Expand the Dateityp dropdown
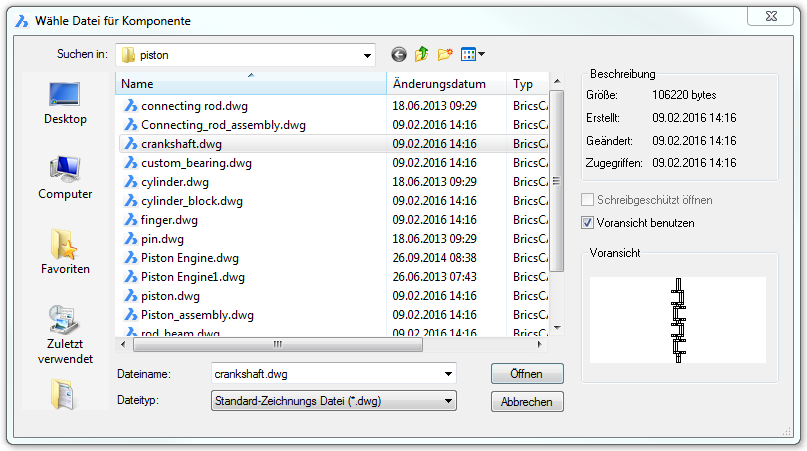 (447, 401)
